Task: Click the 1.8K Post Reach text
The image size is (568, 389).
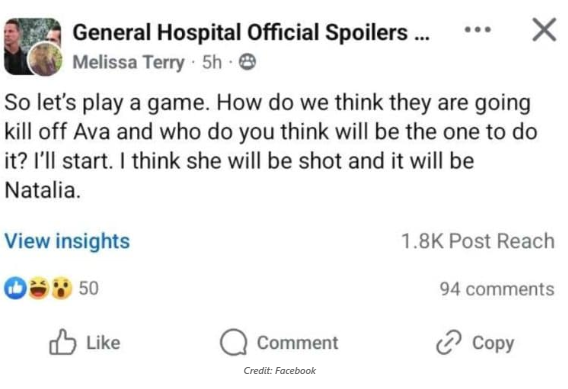Action: pos(478,241)
